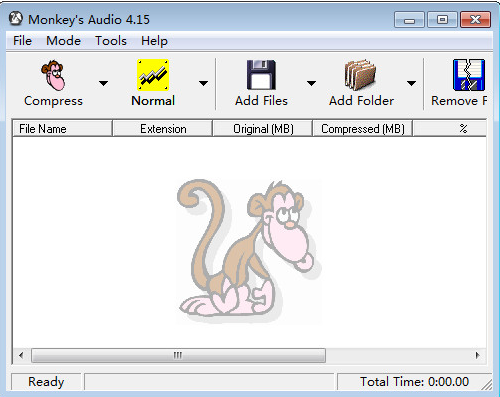Viewport: 500px width, 397px height.
Task: Expand the Normal compression level dropdown arrow
Action: click(x=203, y=83)
